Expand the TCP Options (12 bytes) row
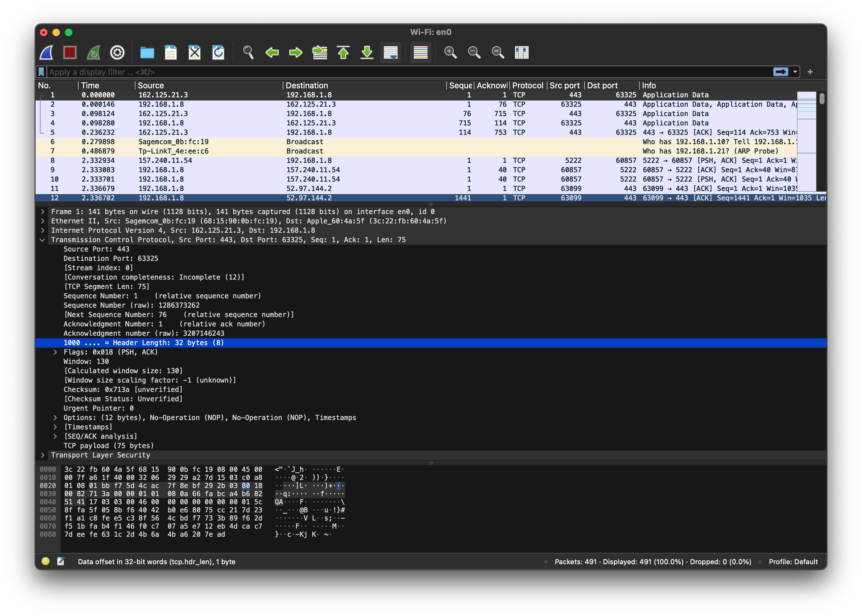The image size is (862, 616). pyautogui.click(x=55, y=418)
